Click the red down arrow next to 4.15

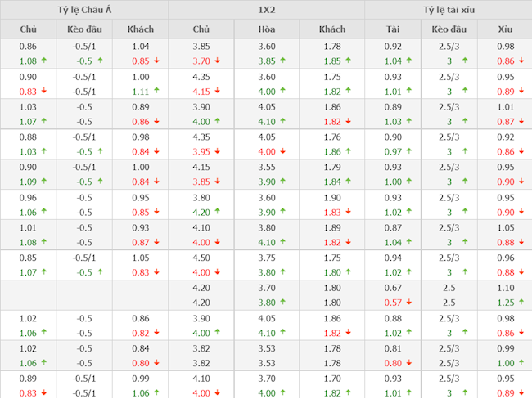click(218, 92)
